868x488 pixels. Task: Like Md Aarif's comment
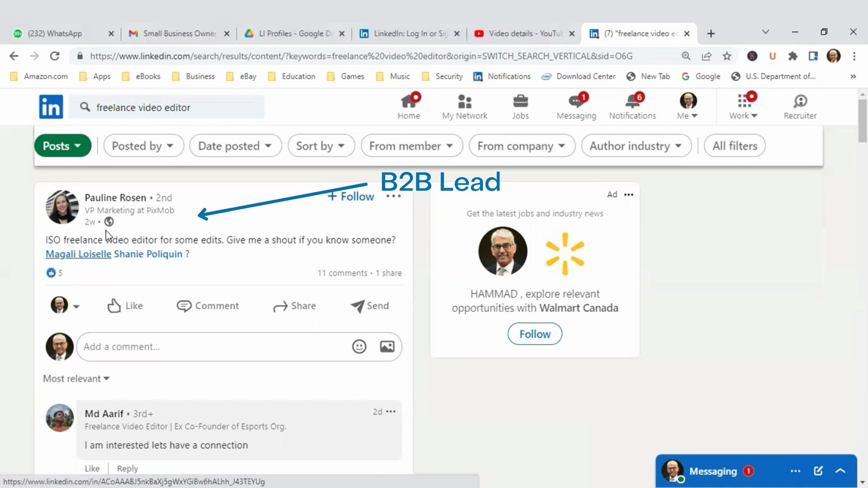(x=92, y=469)
